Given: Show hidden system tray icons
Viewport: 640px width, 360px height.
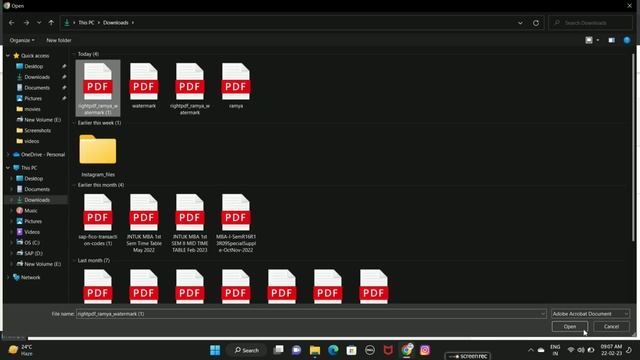Looking at the screenshot, I should coord(531,350).
